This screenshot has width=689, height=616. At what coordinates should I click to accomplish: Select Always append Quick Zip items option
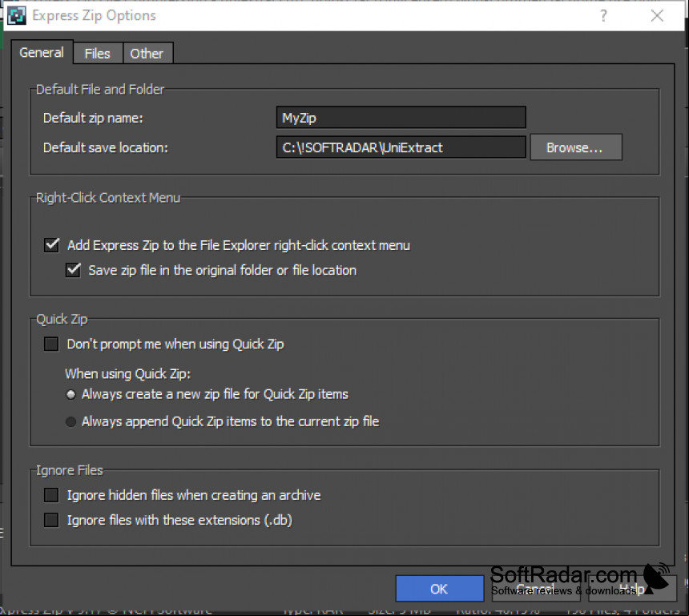click(71, 422)
